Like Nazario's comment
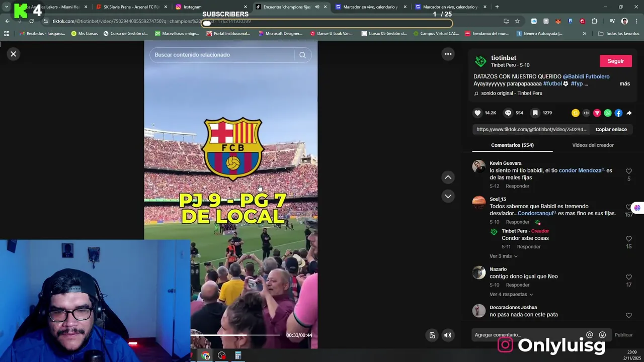644x362 pixels. (628, 277)
